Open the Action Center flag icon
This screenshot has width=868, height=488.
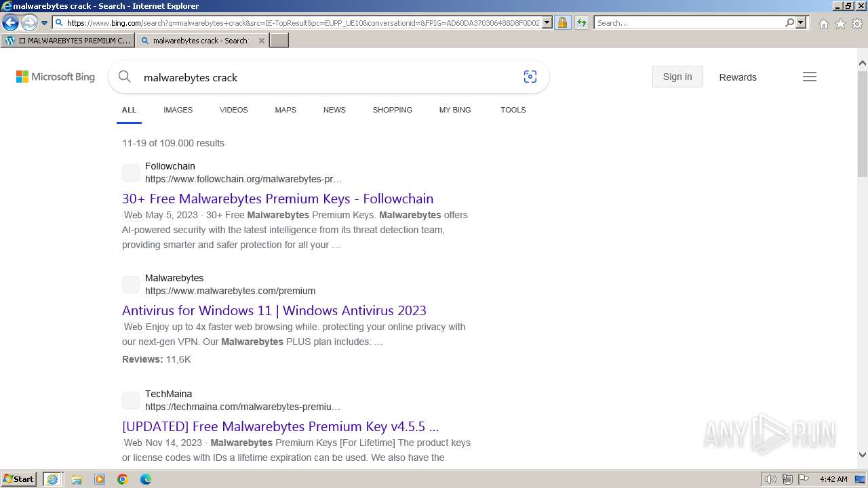(804, 479)
